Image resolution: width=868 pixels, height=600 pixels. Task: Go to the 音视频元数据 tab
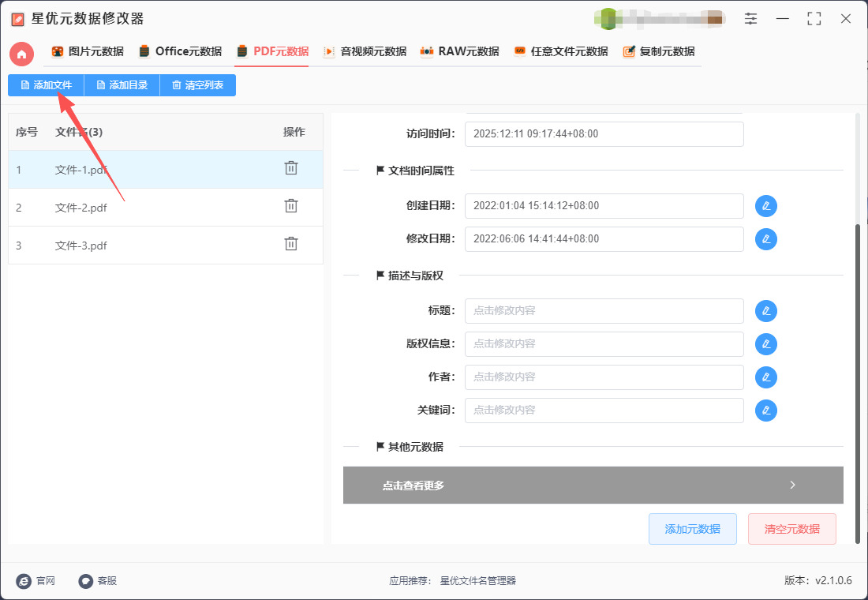coord(365,52)
